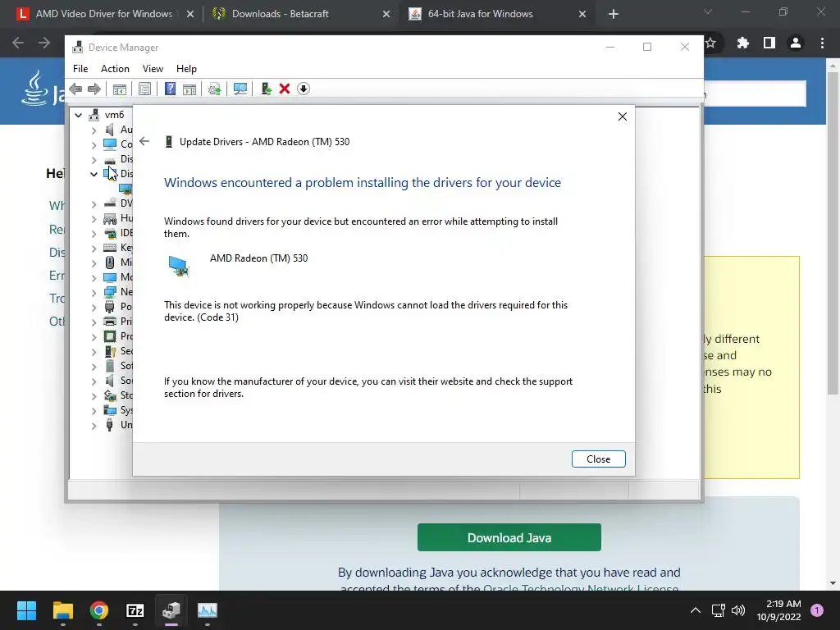Click the display adapter child device icon
The image size is (840, 630).
(x=126, y=189)
